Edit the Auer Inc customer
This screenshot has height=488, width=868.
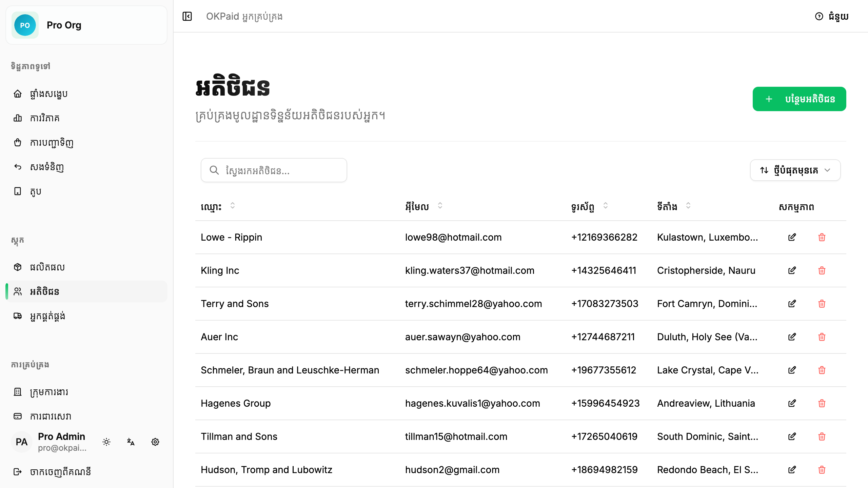(792, 337)
